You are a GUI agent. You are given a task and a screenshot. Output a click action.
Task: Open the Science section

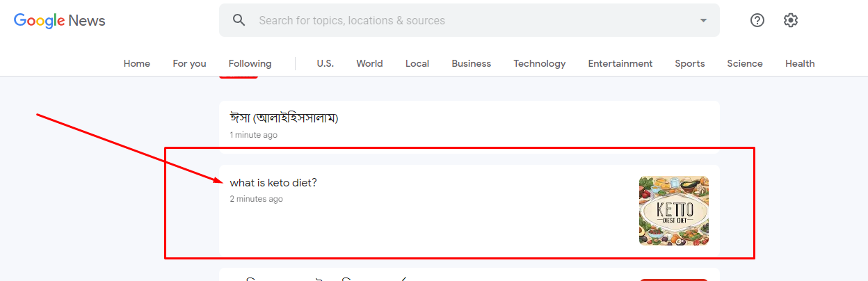(744, 63)
